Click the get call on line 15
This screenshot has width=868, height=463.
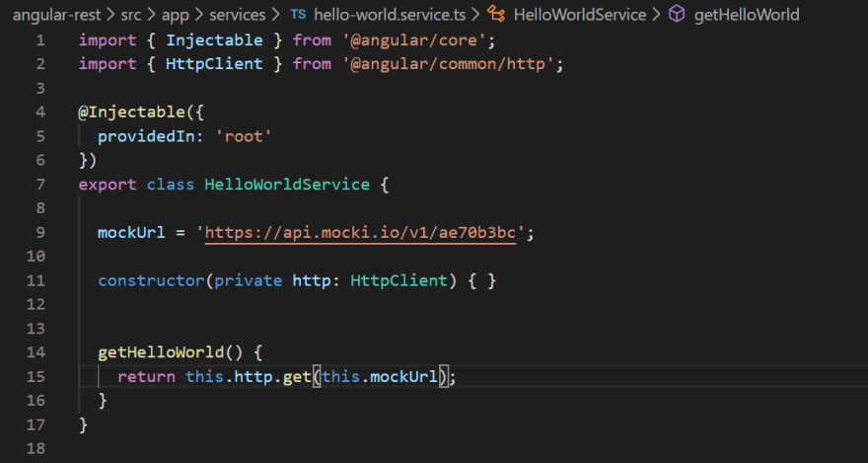coord(297,376)
